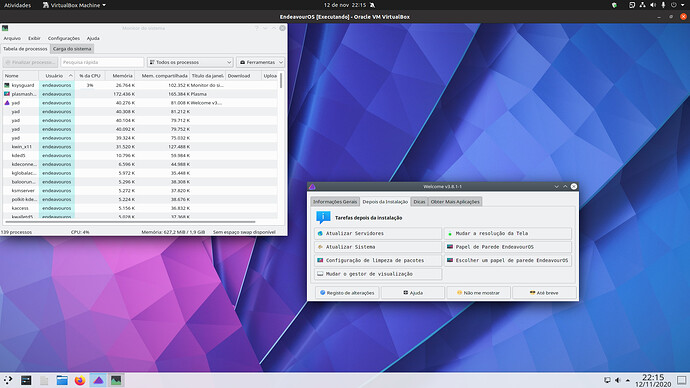Sort processes by the Nome column

click(x=21, y=76)
